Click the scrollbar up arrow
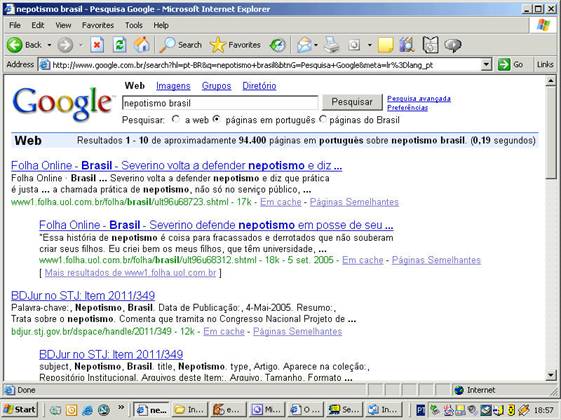The image size is (561, 420). point(551,82)
